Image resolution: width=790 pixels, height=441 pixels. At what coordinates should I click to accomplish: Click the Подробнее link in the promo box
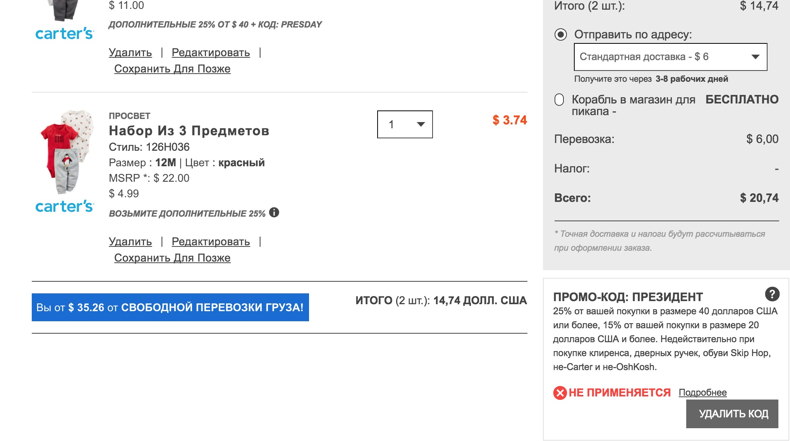pos(702,392)
